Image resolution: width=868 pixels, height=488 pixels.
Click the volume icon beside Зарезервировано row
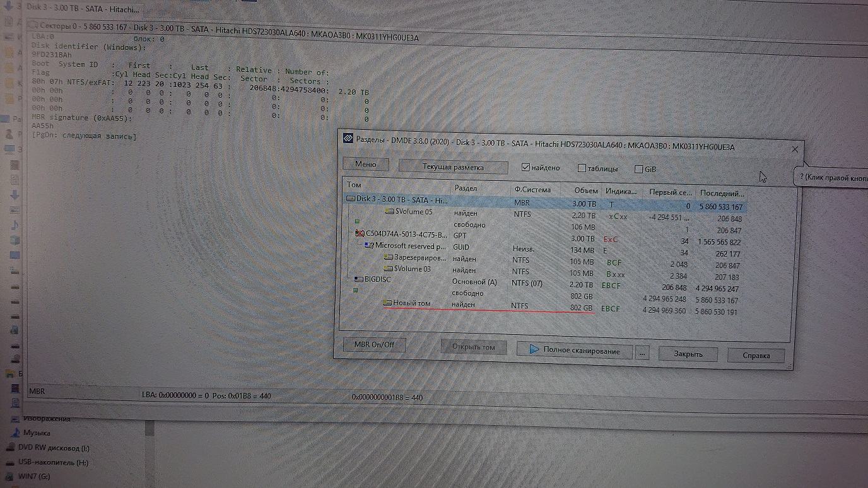pyautogui.click(x=388, y=258)
